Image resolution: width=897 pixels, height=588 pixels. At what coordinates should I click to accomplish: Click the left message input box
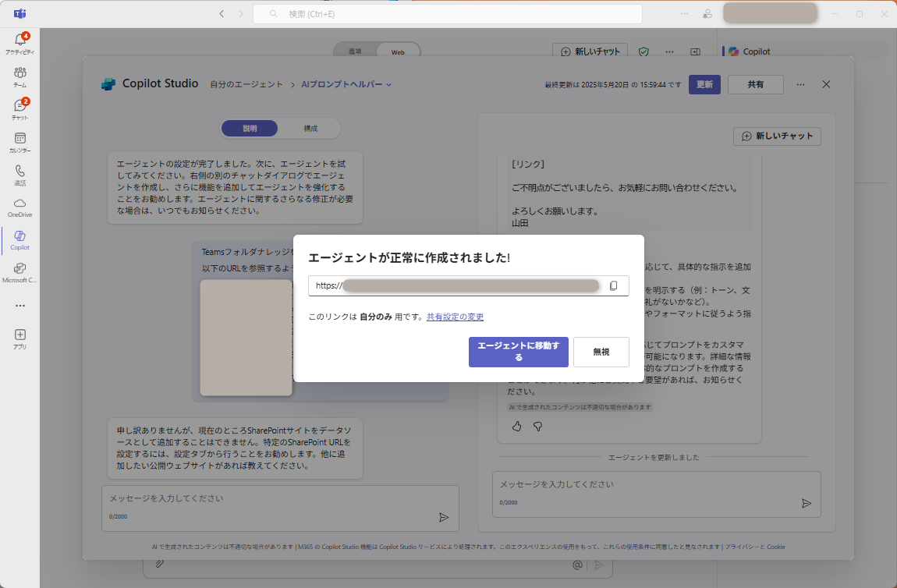point(280,508)
